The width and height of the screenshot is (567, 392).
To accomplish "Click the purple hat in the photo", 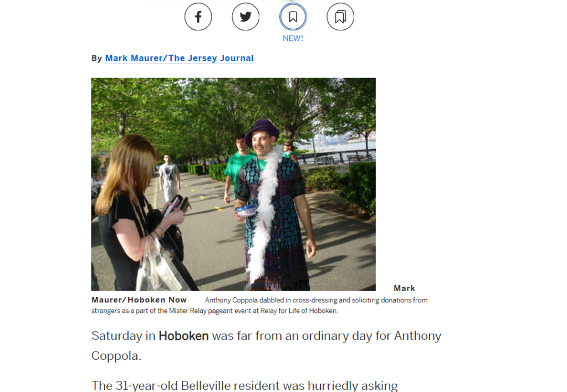I will pos(262,132).
